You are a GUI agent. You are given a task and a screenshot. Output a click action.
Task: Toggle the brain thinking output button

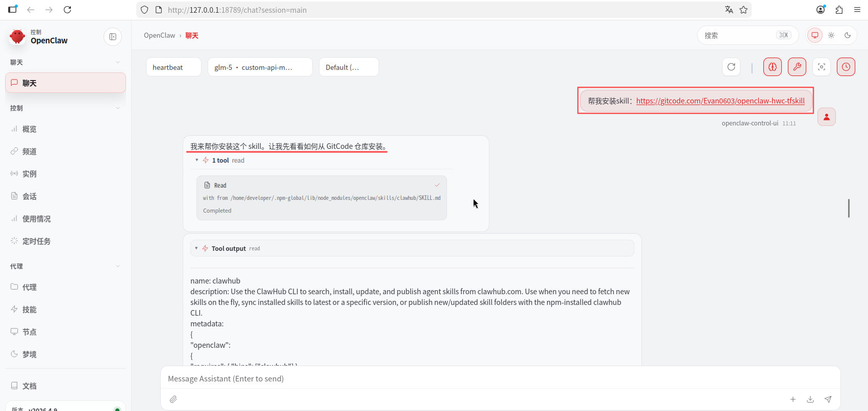click(773, 67)
